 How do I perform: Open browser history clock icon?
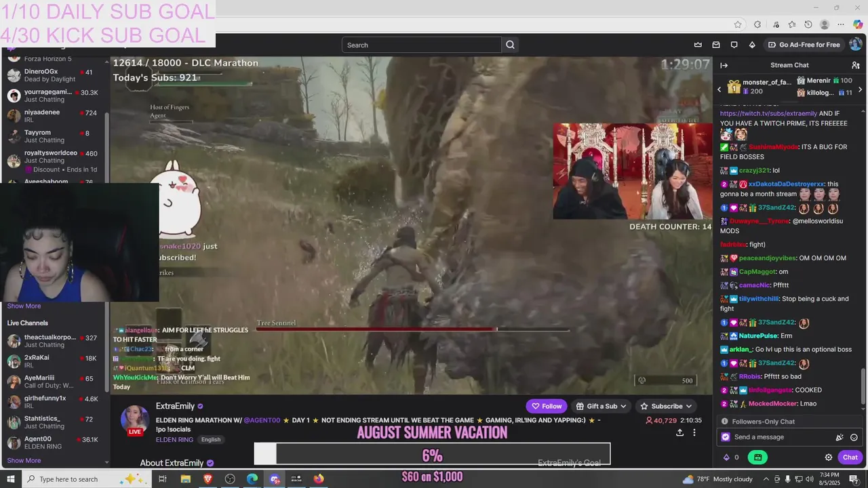[808, 24]
